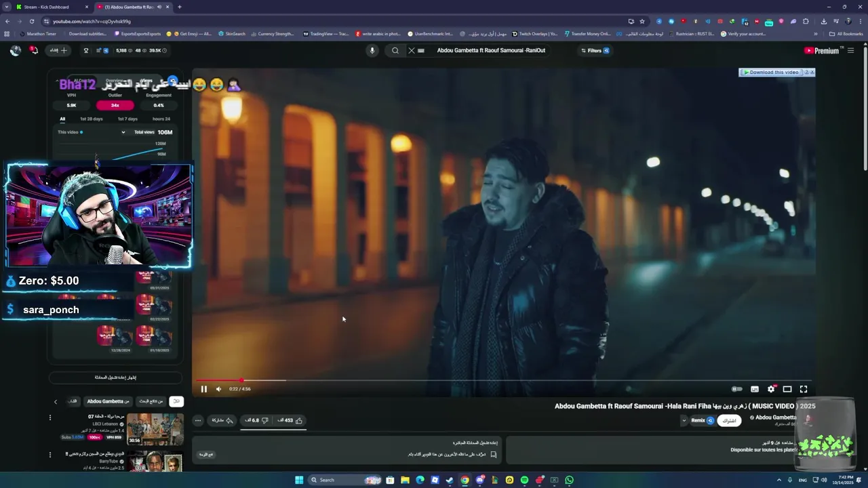Click the 0.4% Engagement value

(x=159, y=105)
